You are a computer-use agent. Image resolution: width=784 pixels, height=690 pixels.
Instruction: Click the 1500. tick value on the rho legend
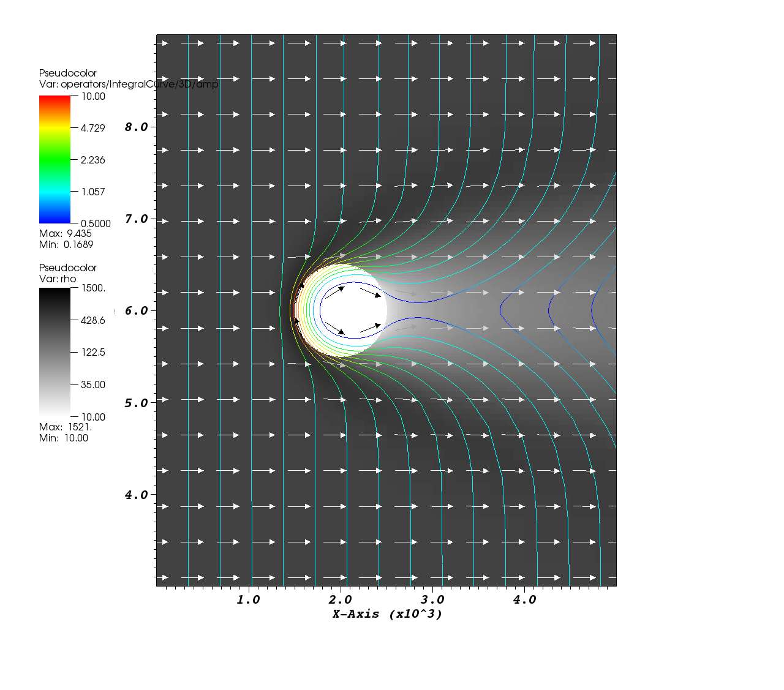point(93,288)
